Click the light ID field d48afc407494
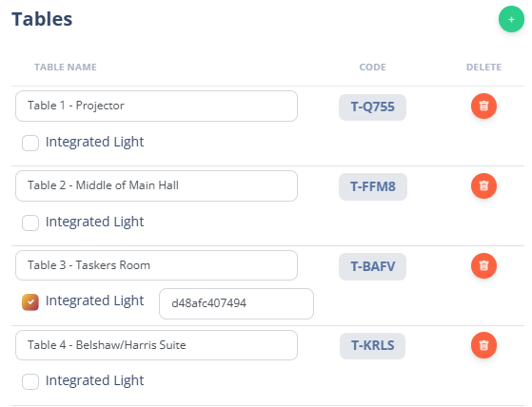The image size is (532, 407). [236, 303]
